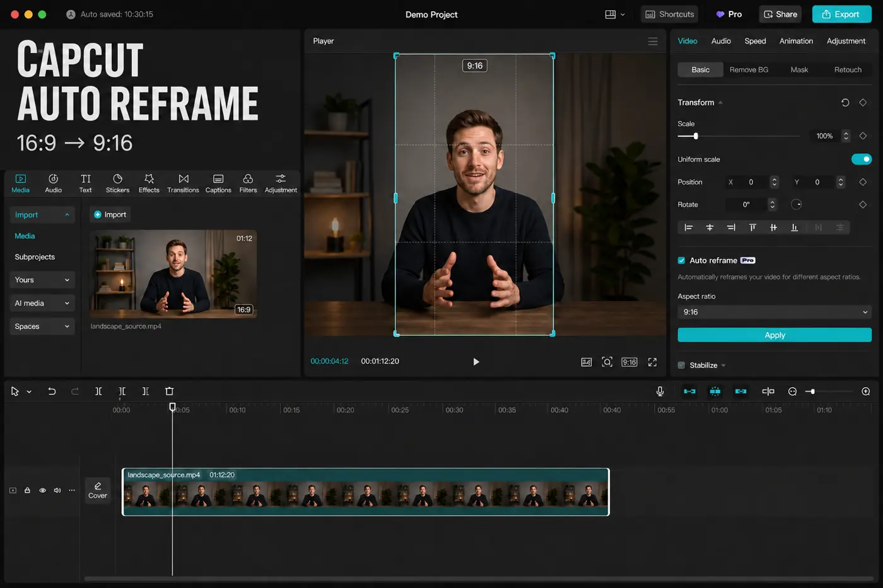Image resolution: width=883 pixels, height=588 pixels.
Task: Click the Export button
Action: coord(841,14)
